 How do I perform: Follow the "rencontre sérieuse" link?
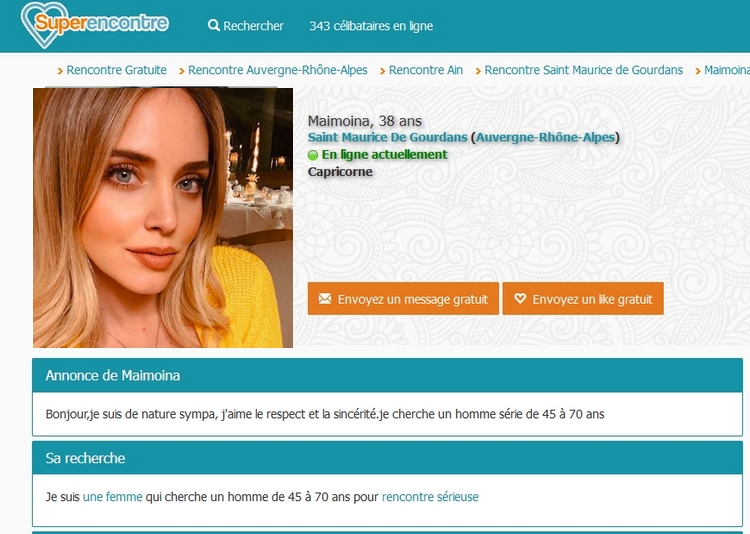pyautogui.click(x=429, y=496)
